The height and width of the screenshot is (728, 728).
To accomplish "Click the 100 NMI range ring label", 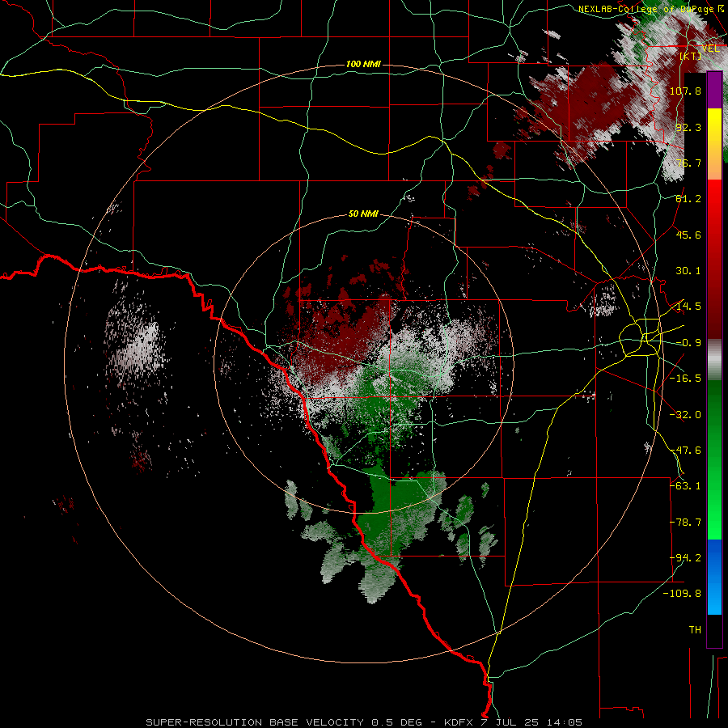I will pos(363,64).
